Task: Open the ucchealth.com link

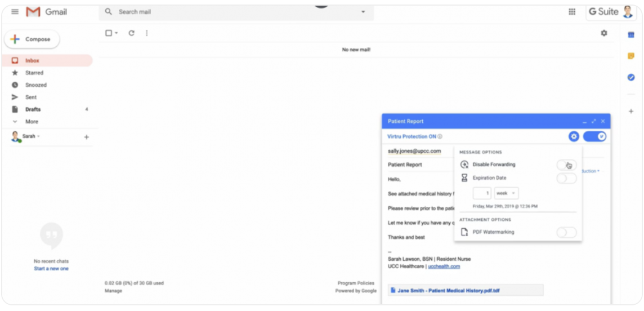Action: [444, 266]
